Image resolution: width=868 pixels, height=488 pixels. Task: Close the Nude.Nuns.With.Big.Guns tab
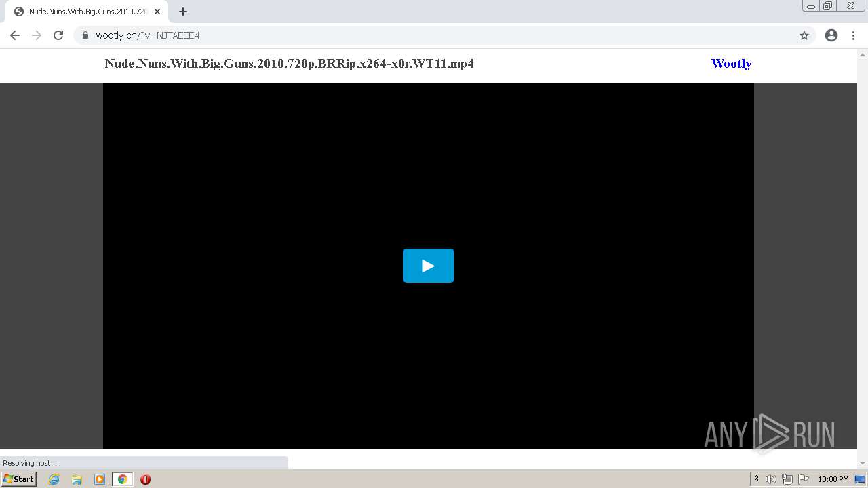coord(157,12)
